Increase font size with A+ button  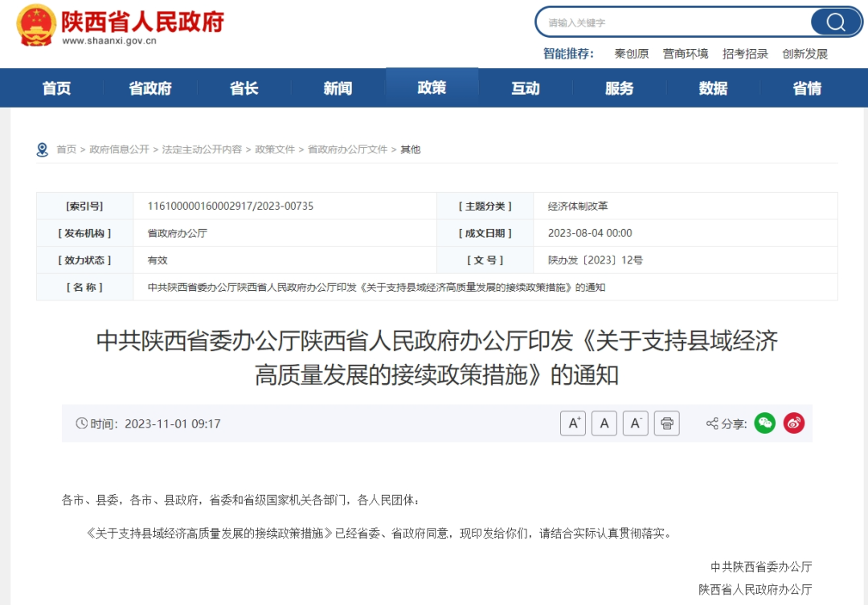tap(572, 423)
